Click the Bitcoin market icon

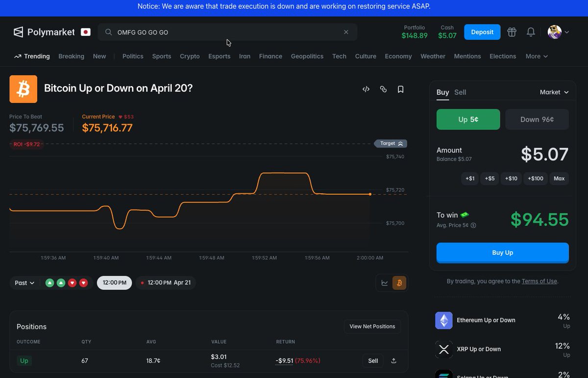(23, 89)
